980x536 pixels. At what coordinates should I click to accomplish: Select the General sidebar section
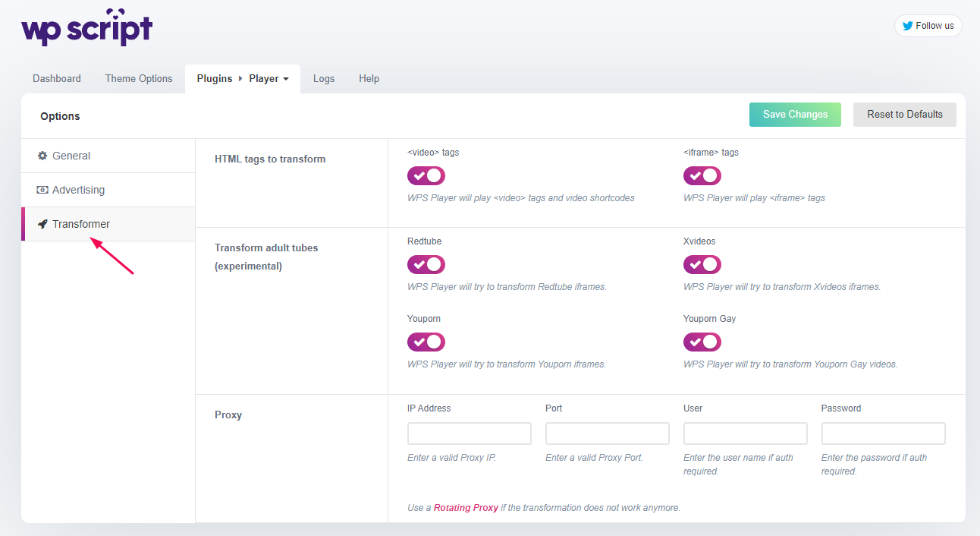click(108, 156)
